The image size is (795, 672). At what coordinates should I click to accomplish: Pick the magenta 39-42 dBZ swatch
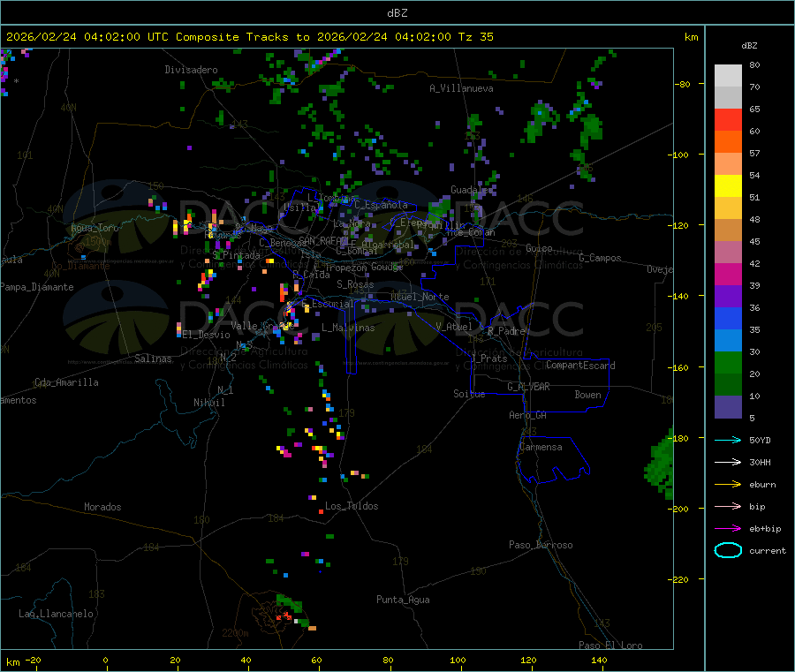click(x=728, y=274)
